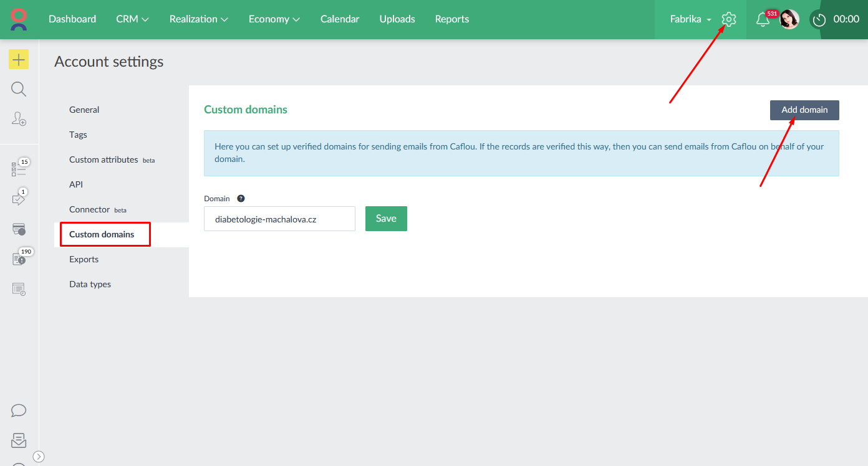Click the add contact person icon
The width and height of the screenshot is (868, 466).
tap(19, 118)
